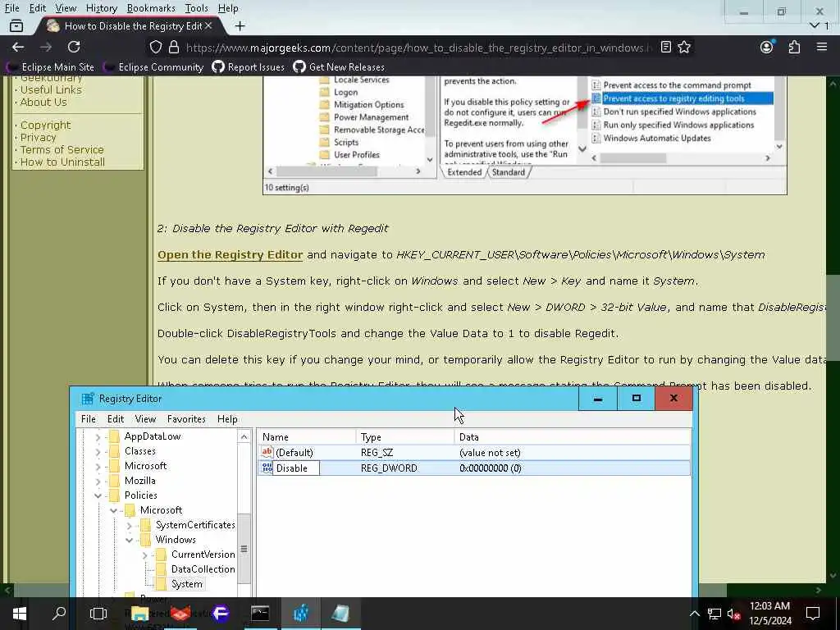Open the Registry Editor File menu
This screenshot has width=840, height=630.
click(89, 419)
